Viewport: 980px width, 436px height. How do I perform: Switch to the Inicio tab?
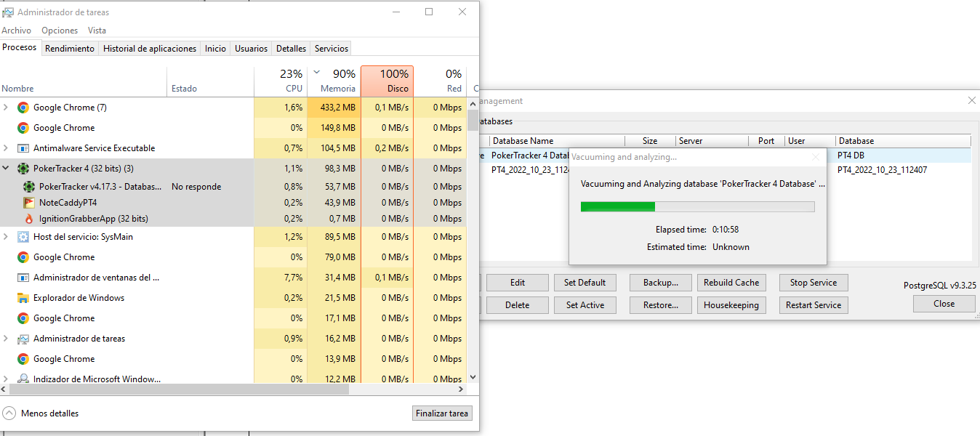(x=215, y=49)
